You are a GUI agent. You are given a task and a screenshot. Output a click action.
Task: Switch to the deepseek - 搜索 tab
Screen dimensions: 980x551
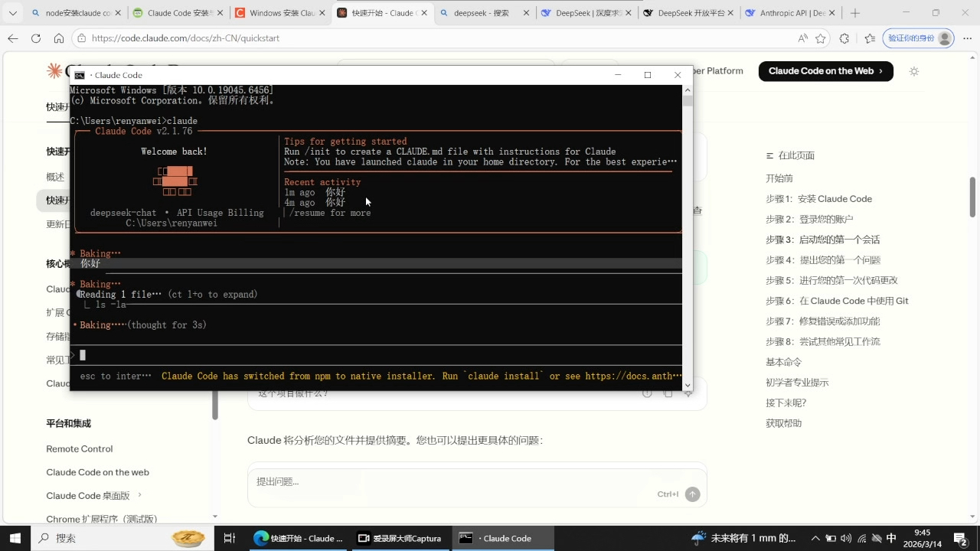click(x=484, y=13)
